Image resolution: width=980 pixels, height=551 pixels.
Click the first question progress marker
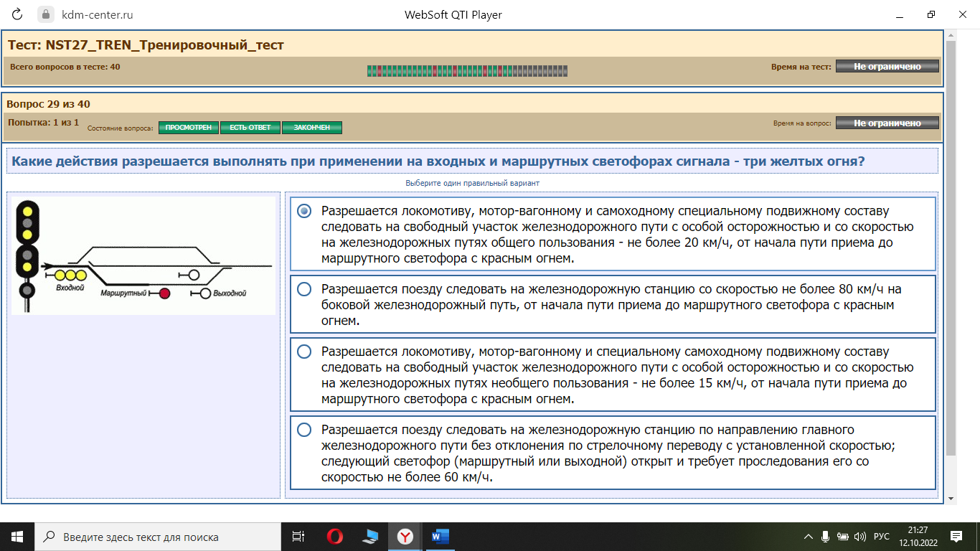tap(369, 71)
